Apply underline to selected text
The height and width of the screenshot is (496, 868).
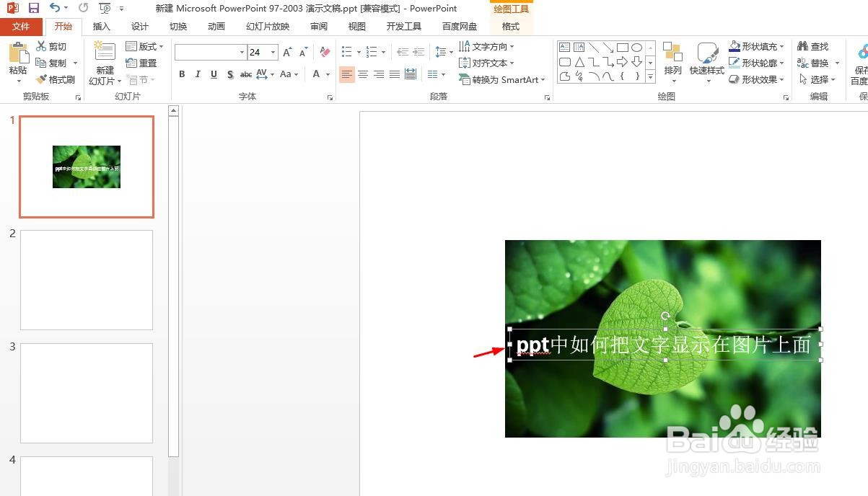coord(213,74)
